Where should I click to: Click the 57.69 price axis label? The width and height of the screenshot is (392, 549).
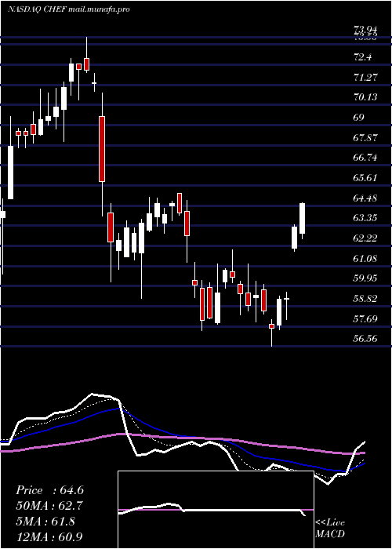point(365,319)
